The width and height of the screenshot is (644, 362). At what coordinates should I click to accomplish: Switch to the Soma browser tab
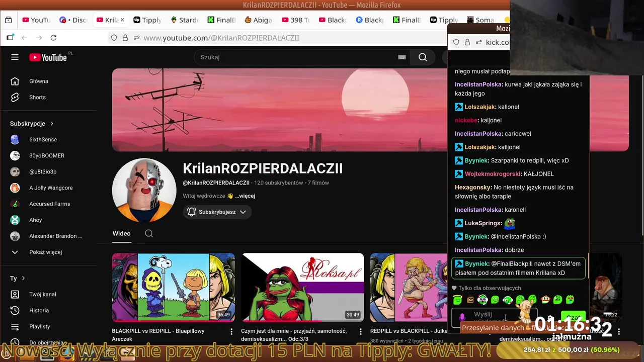(x=480, y=20)
